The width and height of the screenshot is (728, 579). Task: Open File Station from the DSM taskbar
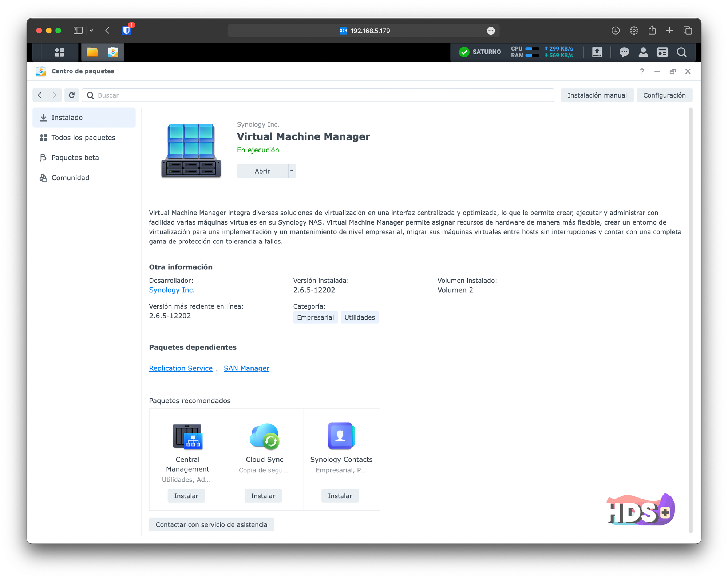pos(92,52)
